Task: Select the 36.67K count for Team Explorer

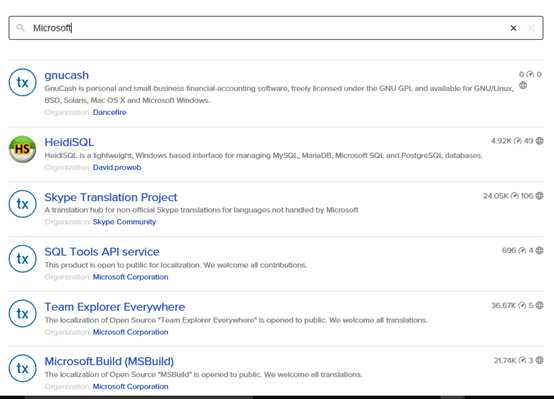Action: coord(504,305)
